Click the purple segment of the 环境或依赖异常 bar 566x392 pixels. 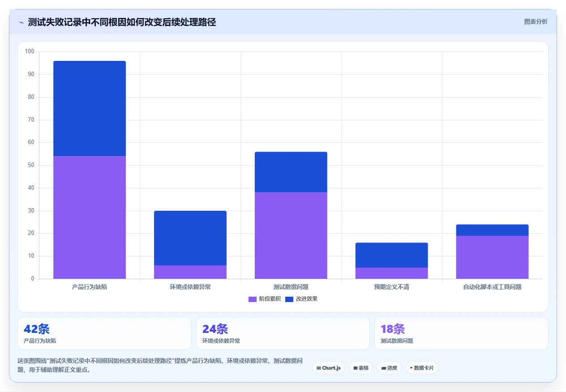coord(190,272)
